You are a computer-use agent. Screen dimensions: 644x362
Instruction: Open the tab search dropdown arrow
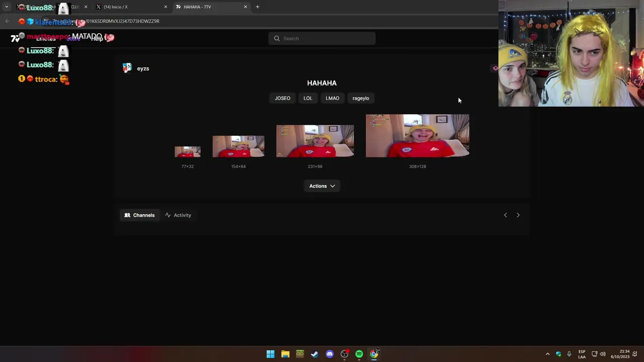tap(7, 7)
